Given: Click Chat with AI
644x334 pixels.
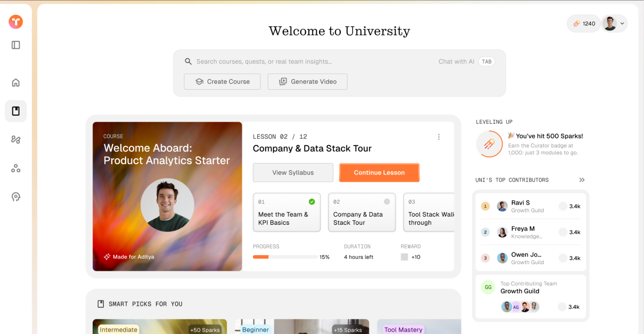Looking at the screenshot, I should 456,61.
